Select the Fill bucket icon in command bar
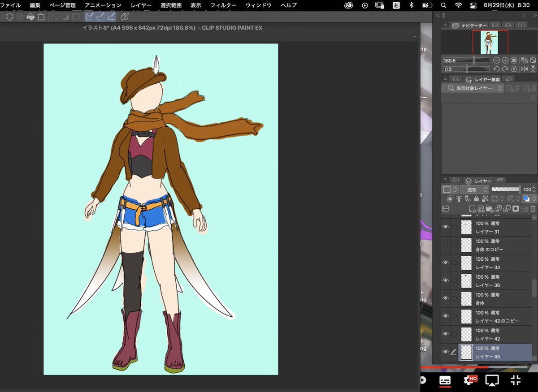The height and width of the screenshot is (392, 538). 30,17
